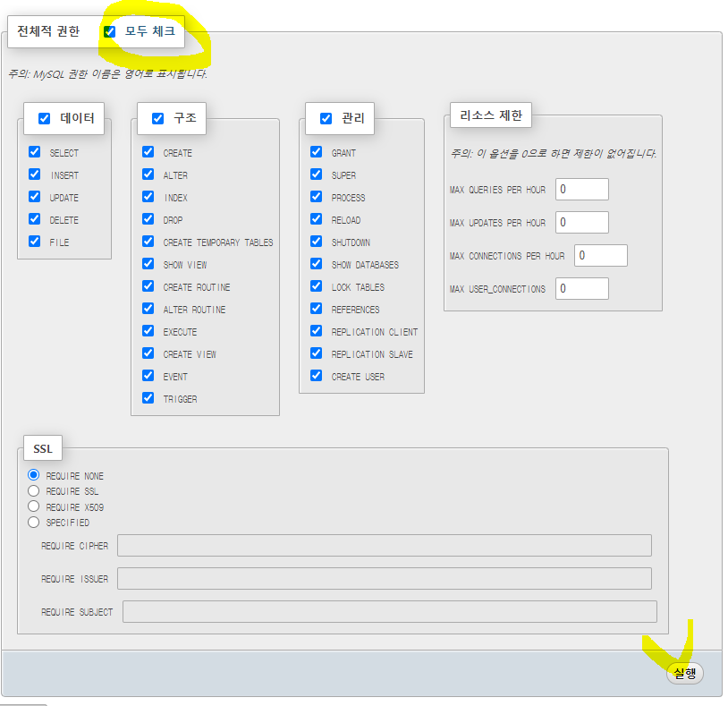Screen dimensions: 728x706
Task: Uncheck the ALTER privilege checkbox
Action: pyautogui.click(x=148, y=174)
